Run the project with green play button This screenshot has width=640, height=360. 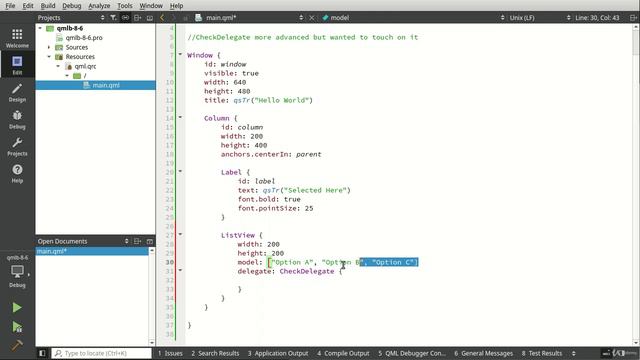point(17,307)
